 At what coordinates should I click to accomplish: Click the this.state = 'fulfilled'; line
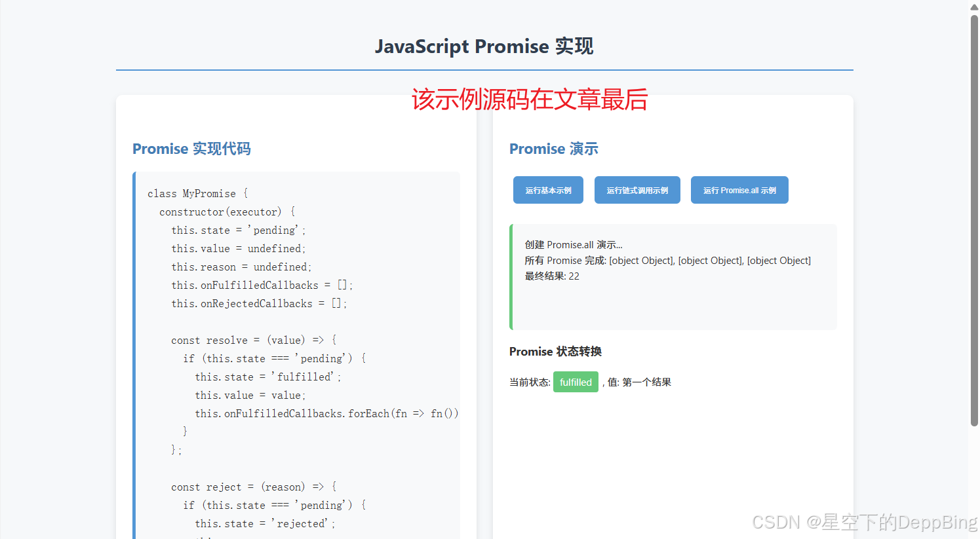pos(268,377)
